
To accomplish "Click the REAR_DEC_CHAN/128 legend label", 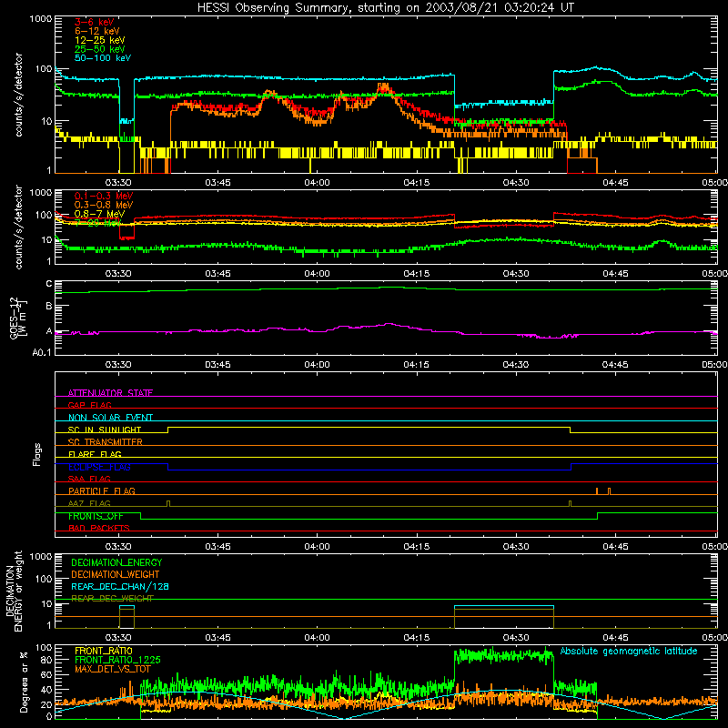I will 120,586.
